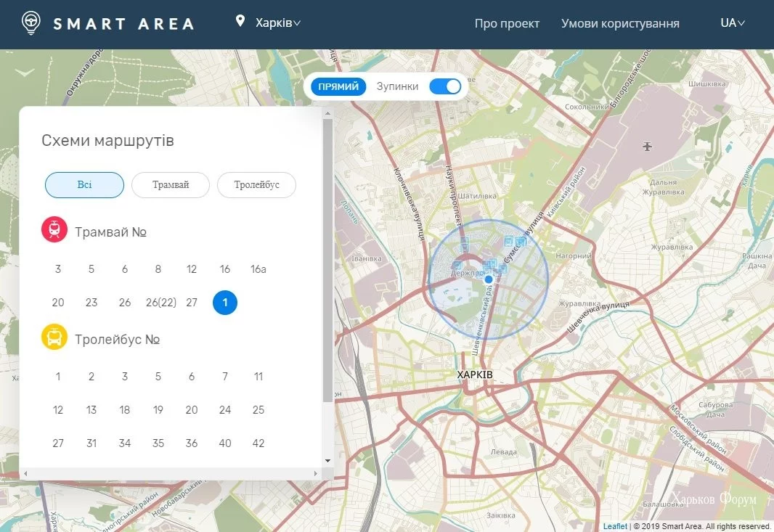Click the stop marker on Науки проспект

pos(465,242)
